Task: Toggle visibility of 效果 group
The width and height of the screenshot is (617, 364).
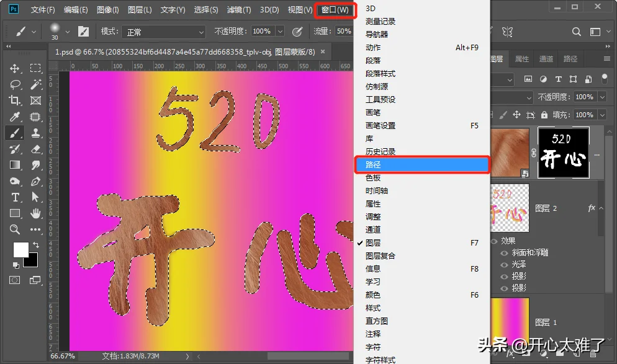Action: [494, 241]
